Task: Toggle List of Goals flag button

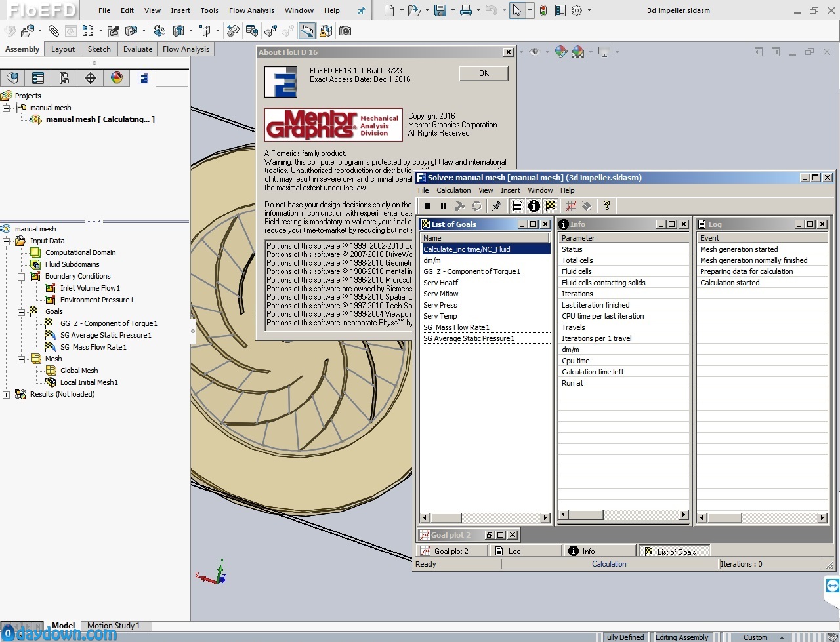Action: tap(551, 206)
